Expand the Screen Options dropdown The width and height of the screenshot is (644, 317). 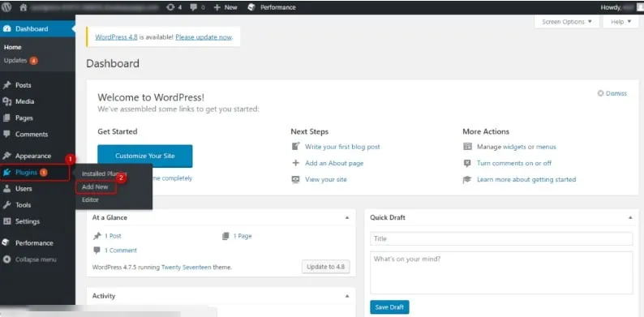(567, 22)
